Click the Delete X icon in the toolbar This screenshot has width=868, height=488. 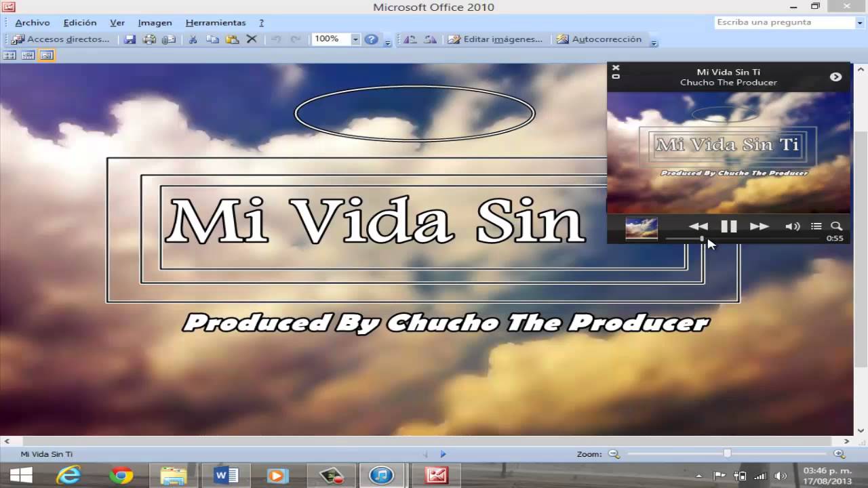click(252, 39)
